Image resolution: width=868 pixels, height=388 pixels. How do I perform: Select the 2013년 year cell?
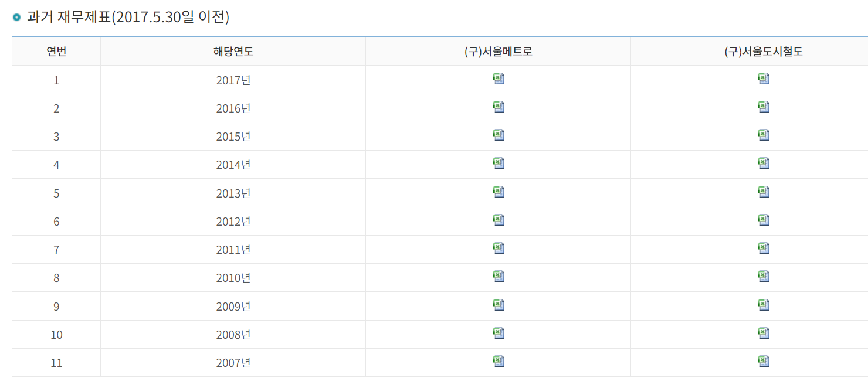[233, 193]
